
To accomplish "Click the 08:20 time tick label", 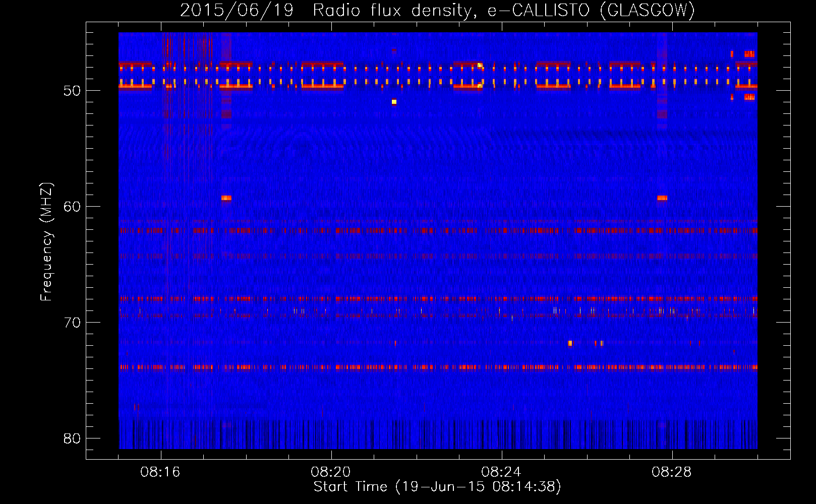I will click(331, 472).
